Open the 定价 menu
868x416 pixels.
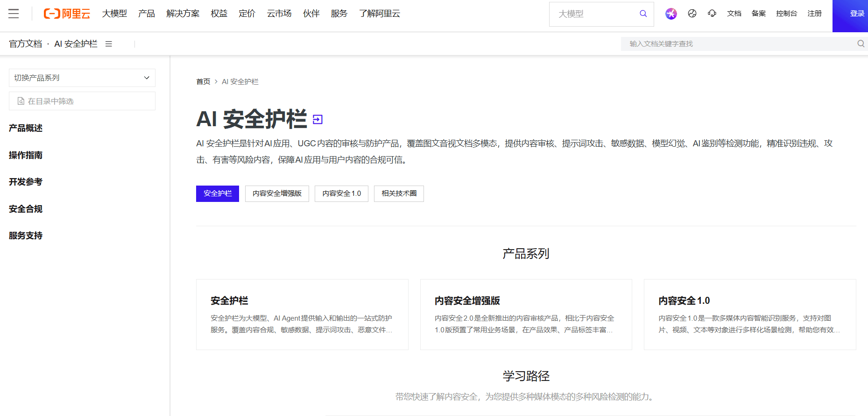247,14
